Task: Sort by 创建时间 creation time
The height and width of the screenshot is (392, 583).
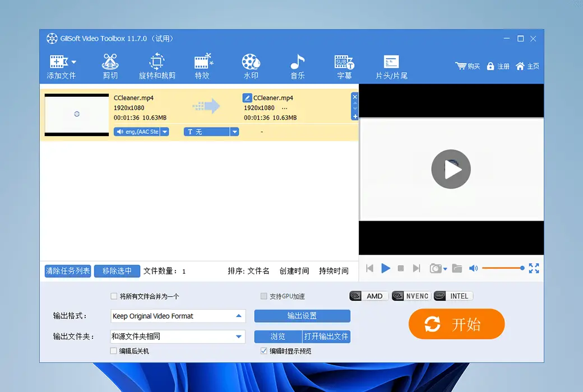Action: tap(294, 271)
